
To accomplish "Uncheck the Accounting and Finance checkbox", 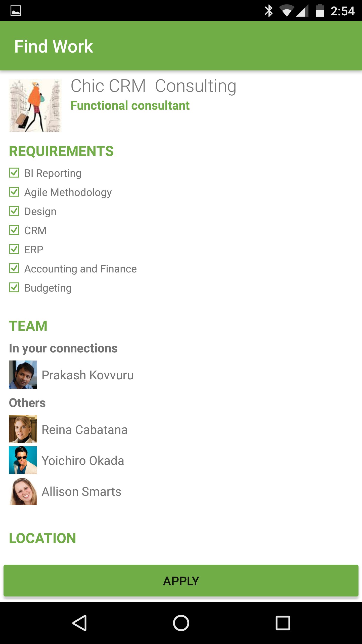I will (14, 268).
